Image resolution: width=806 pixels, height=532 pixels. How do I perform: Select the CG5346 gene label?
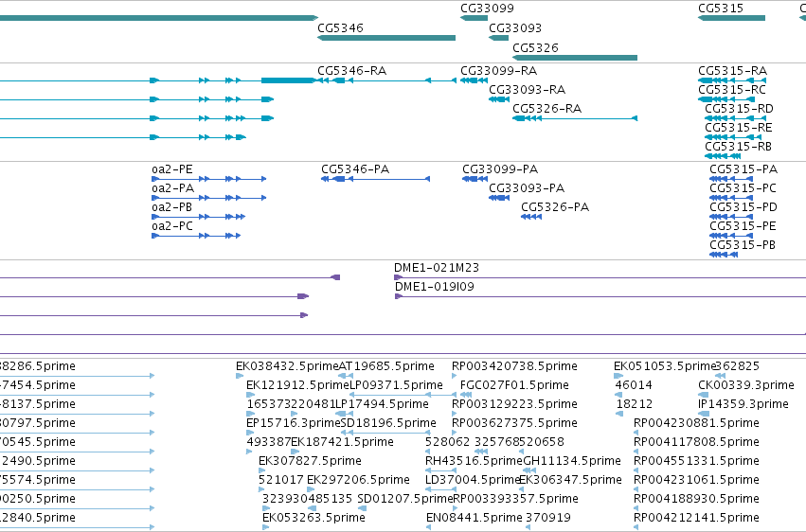(x=340, y=28)
